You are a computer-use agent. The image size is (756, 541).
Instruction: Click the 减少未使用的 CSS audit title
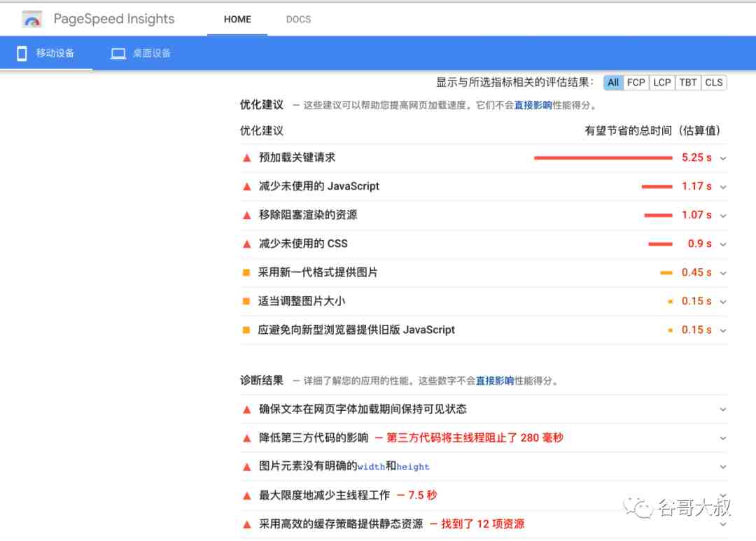click(x=303, y=244)
